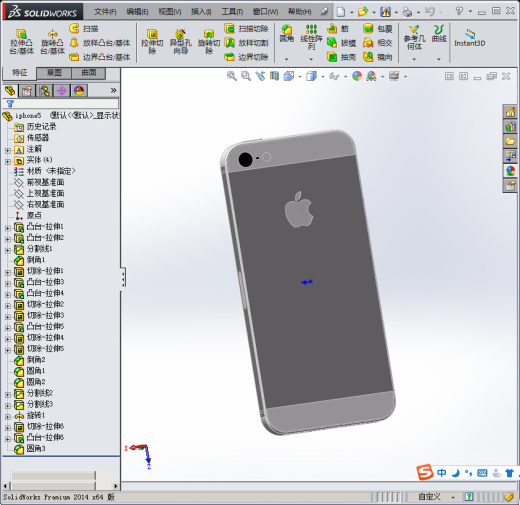Screen dimensions: 520x505
Task: Expand the 切除-拉伸1 feature
Action: [x=8, y=273]
